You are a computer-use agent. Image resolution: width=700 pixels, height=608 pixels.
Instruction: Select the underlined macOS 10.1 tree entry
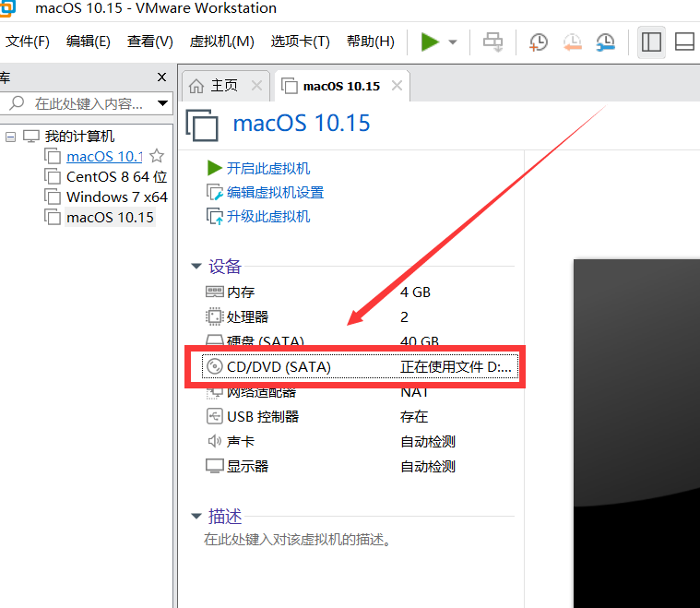[x=104, y=156]
